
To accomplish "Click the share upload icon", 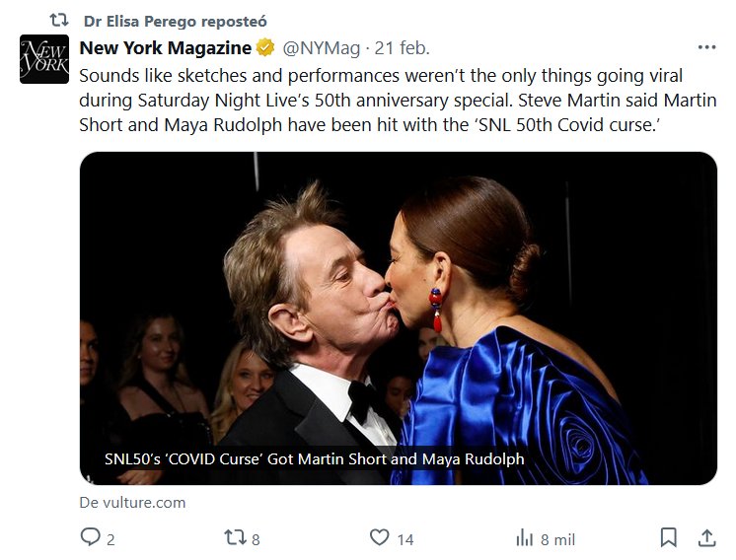I will 706,538.
